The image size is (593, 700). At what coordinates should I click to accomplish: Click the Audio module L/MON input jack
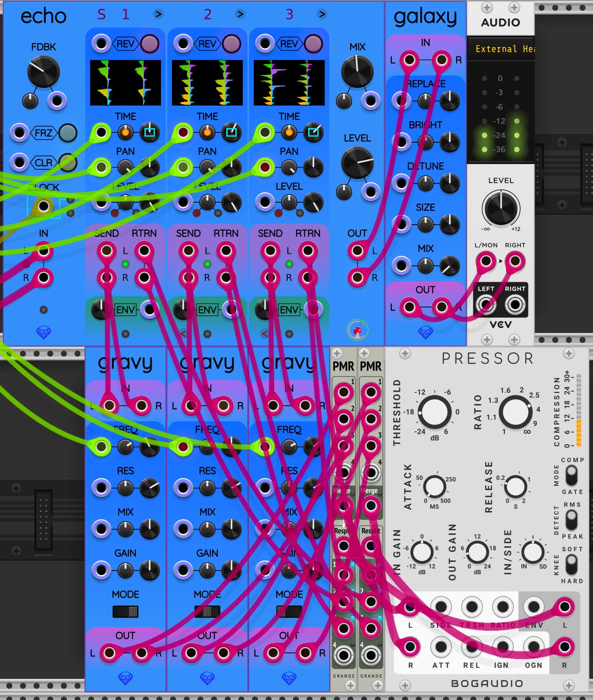[486, 261]
